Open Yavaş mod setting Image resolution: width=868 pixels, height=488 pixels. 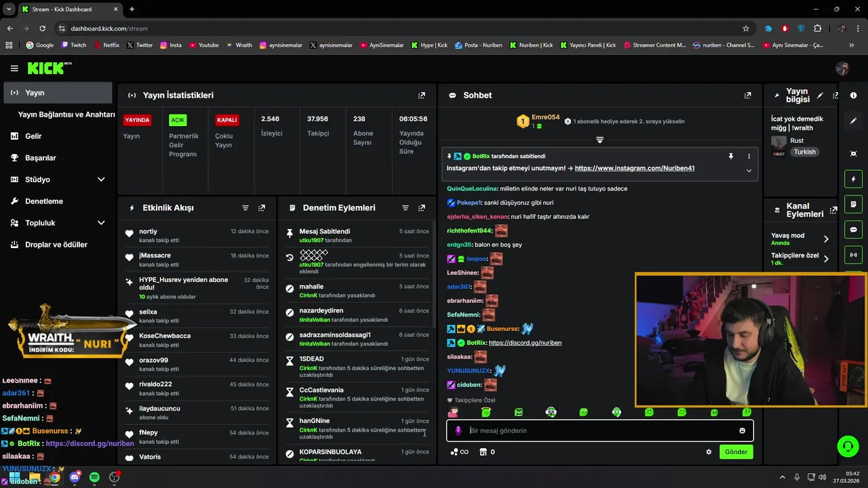click(800, 239)
